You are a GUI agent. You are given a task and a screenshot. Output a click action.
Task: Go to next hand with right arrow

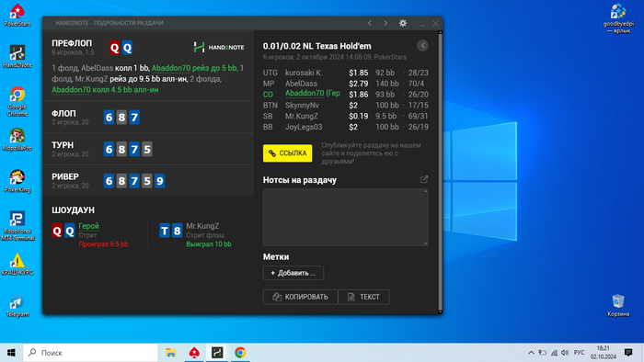385,23
